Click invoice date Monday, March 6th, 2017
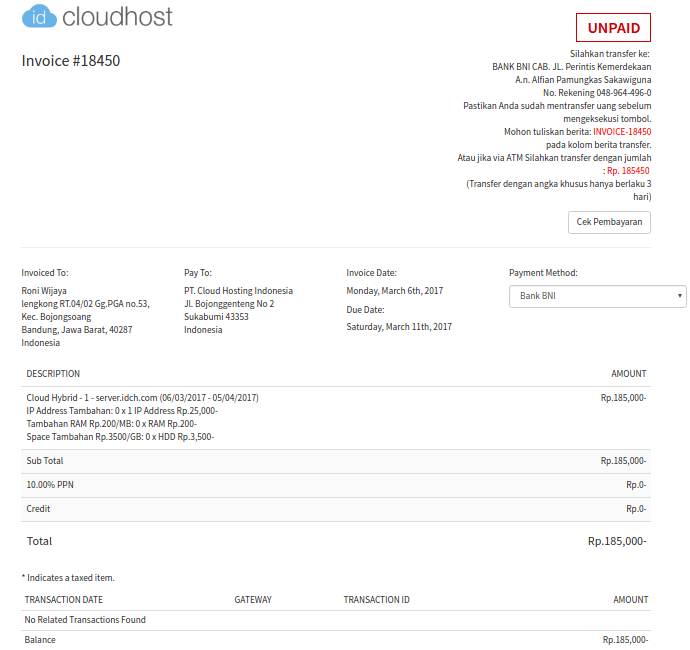This screenshot has height=650, width=690. 394,291
